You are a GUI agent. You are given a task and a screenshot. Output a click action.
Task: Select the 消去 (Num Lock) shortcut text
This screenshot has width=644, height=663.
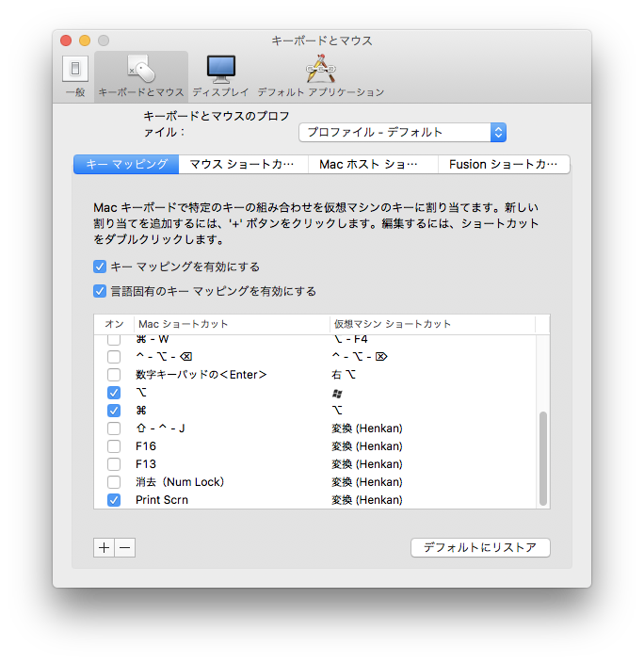tap(180, 482)
